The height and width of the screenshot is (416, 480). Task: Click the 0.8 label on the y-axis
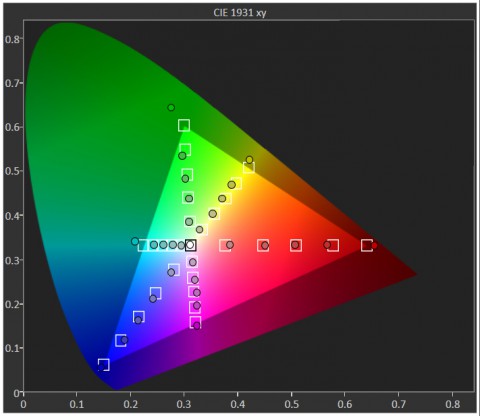point(12,39)
